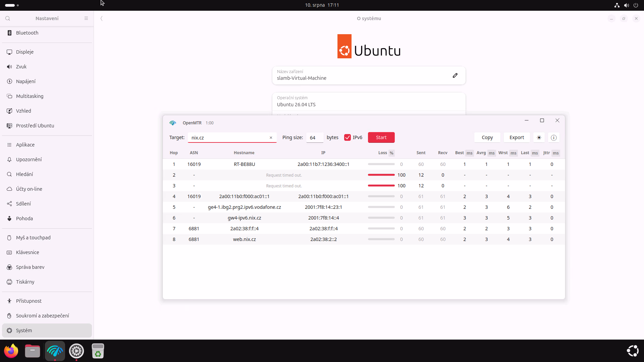Click hostname ge4-1.ibg2.prg2.ipv6.vodafone.cz

tap(245, 207)
